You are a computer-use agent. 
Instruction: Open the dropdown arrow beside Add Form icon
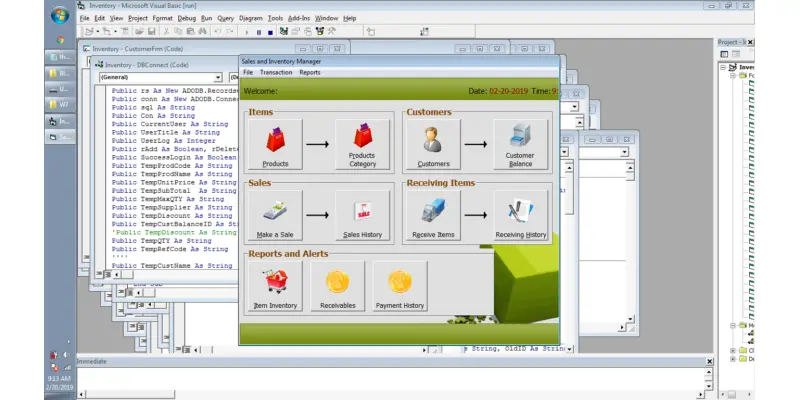[x=115, y=32]
